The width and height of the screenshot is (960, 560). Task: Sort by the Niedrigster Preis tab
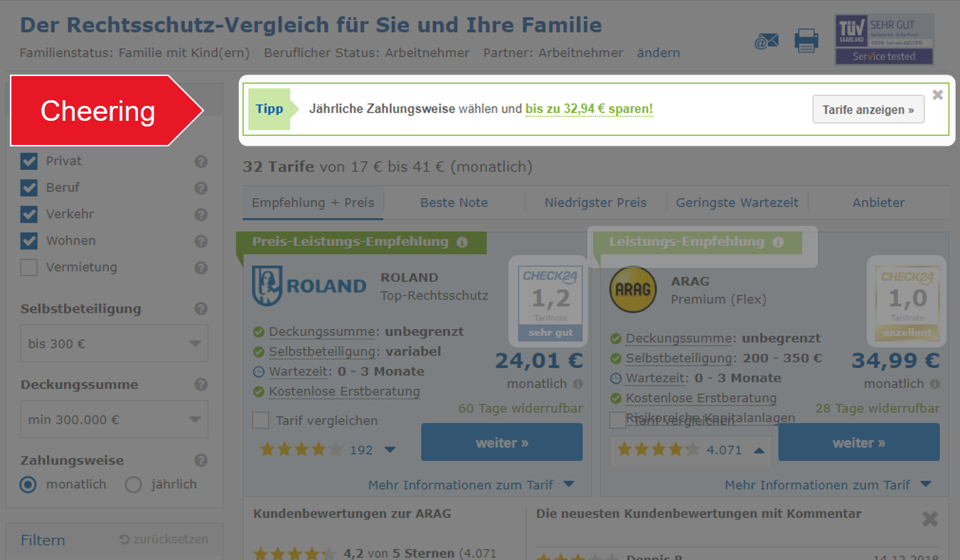[x=596, y=203]
